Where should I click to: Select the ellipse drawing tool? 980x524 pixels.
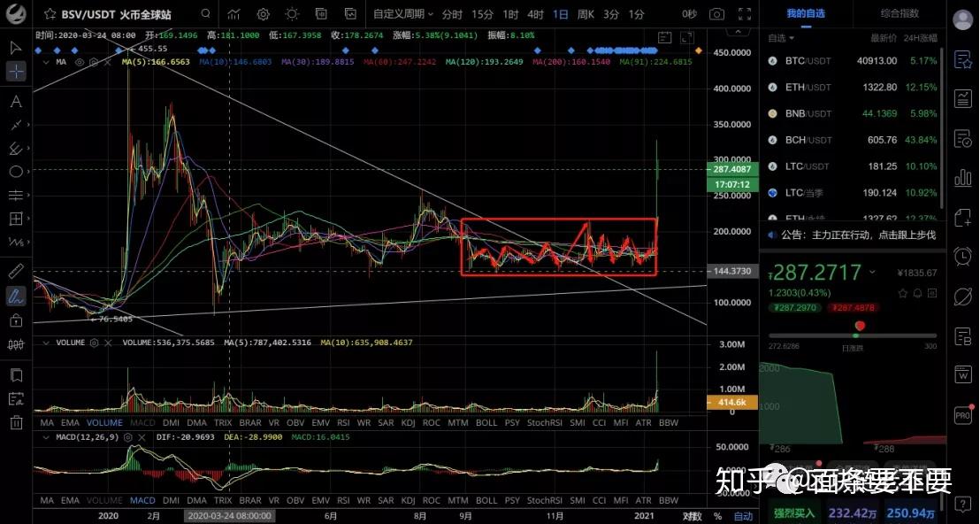(x=14, y=172)
